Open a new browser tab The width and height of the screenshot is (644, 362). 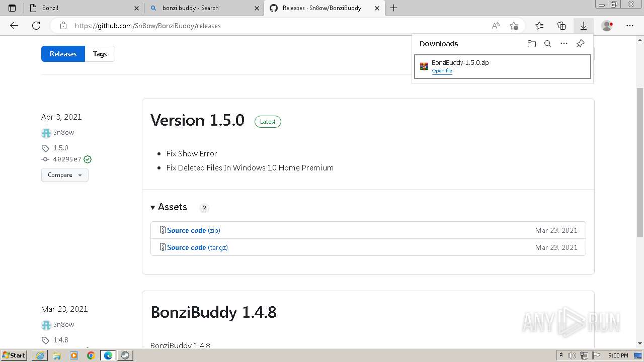[394, 8]
